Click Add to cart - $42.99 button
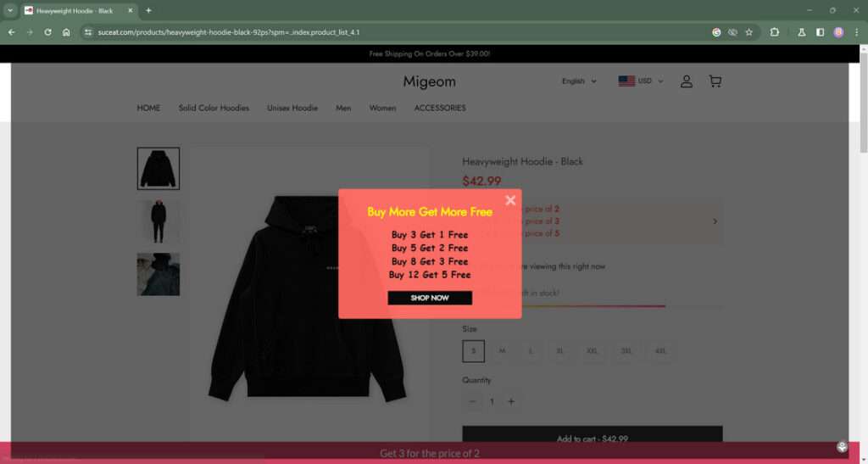This screenshot has height=464, width=868. (593, 434)
